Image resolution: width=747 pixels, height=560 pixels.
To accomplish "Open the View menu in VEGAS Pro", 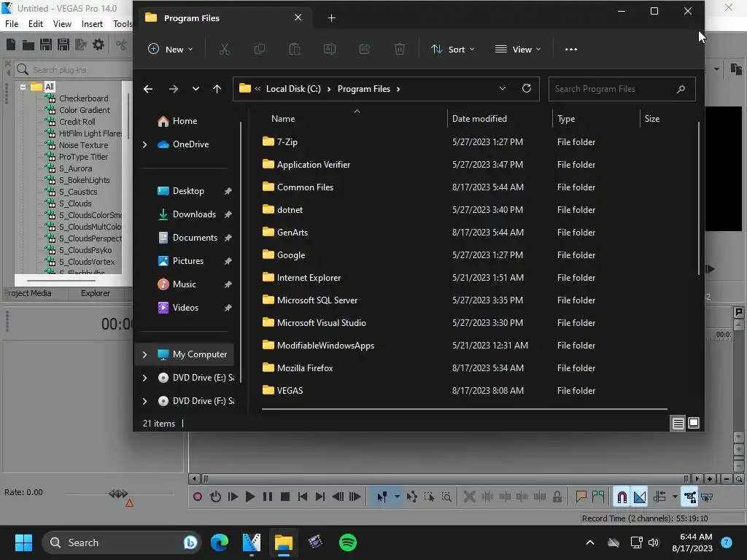I will (x=62, y=24).
